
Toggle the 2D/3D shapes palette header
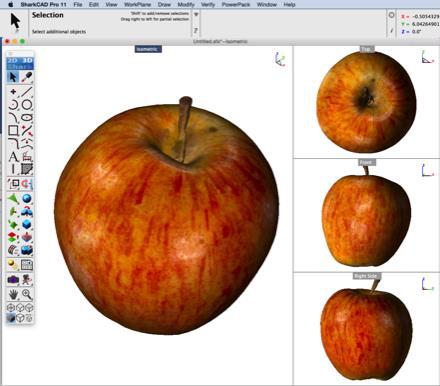point(20,63)
